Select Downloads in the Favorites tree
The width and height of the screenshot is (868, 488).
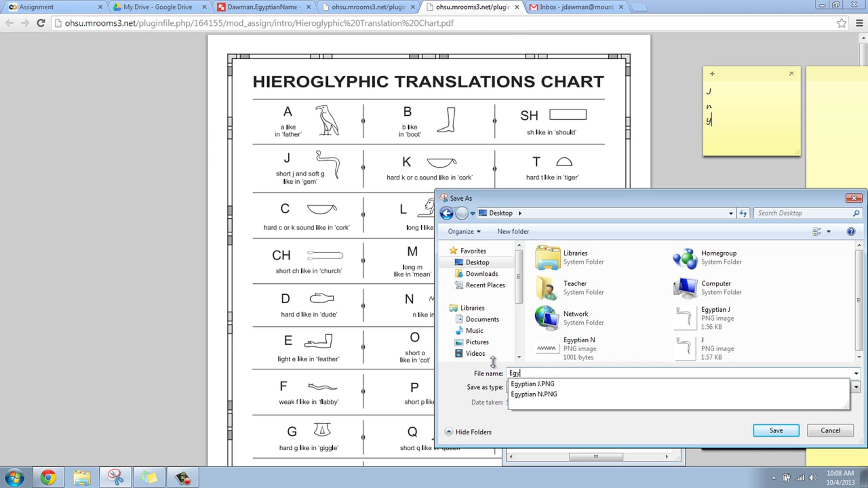tap(481, 274)
